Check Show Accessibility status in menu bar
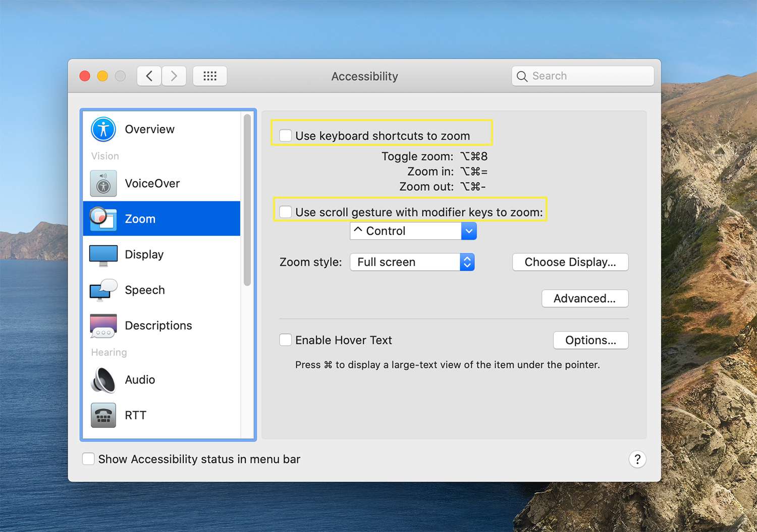The image size is (757, 532). [x=88, y=459]
